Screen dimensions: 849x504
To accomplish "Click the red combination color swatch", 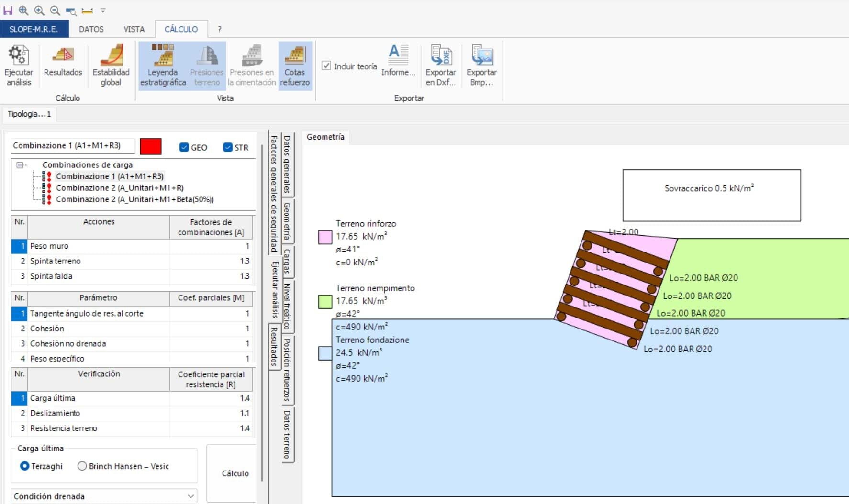I will [x=150, y=146].
